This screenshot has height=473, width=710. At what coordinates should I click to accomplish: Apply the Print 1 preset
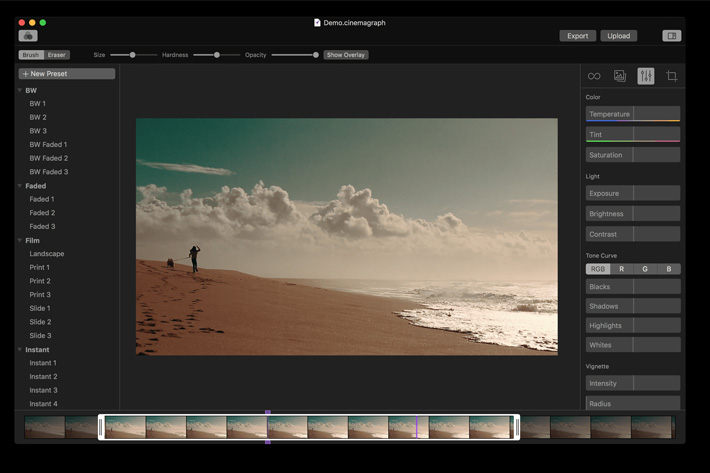[x=39, y=268]
